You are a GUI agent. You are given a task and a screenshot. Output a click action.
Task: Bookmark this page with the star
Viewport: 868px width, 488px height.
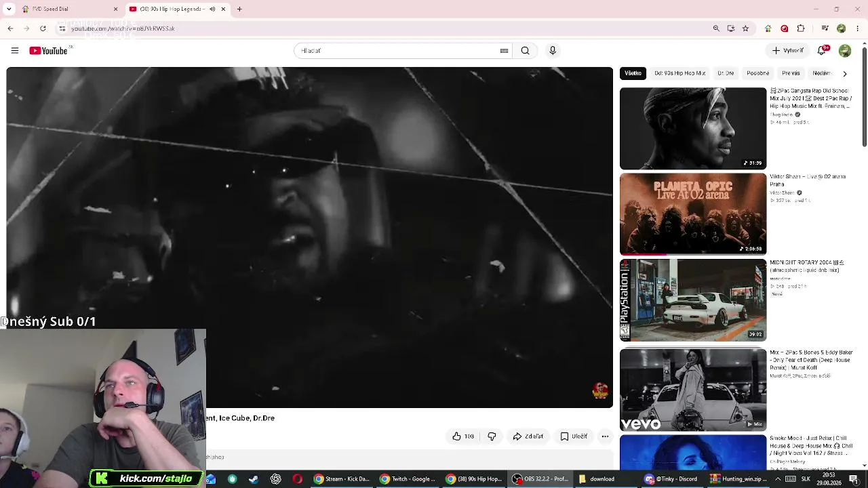coord(745,28)
